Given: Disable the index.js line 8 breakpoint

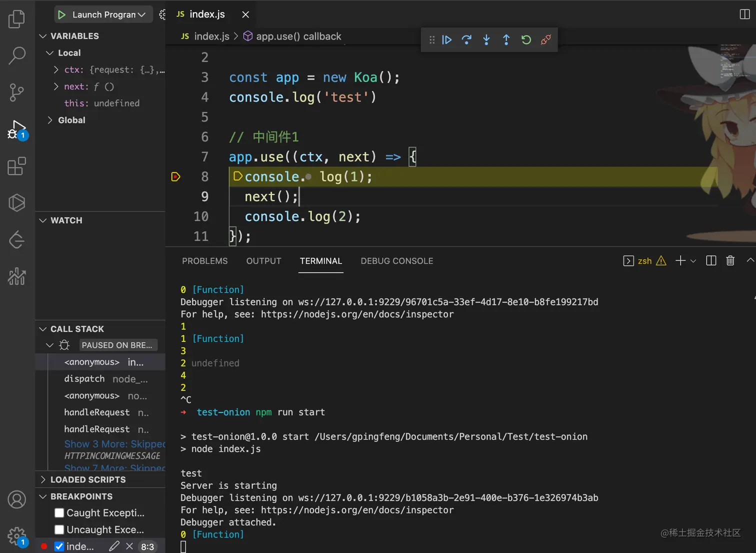Looking at the screenshot, I should (x=59, y=546).
